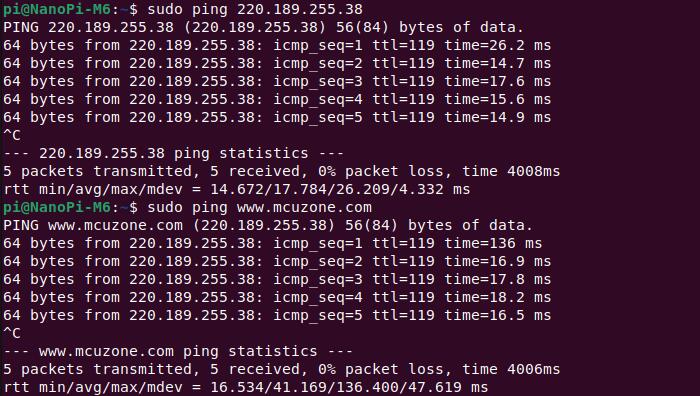Click the 'time=26.2 ms' value
The height and width of the screenshot is (396, 700).
point(497,45)
